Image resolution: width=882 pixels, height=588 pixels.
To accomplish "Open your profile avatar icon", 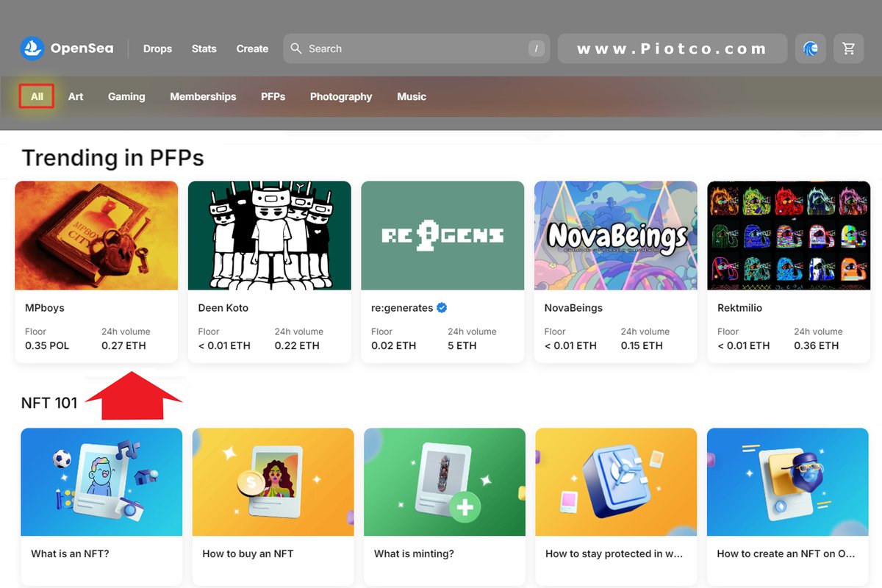I will point(810,48).
